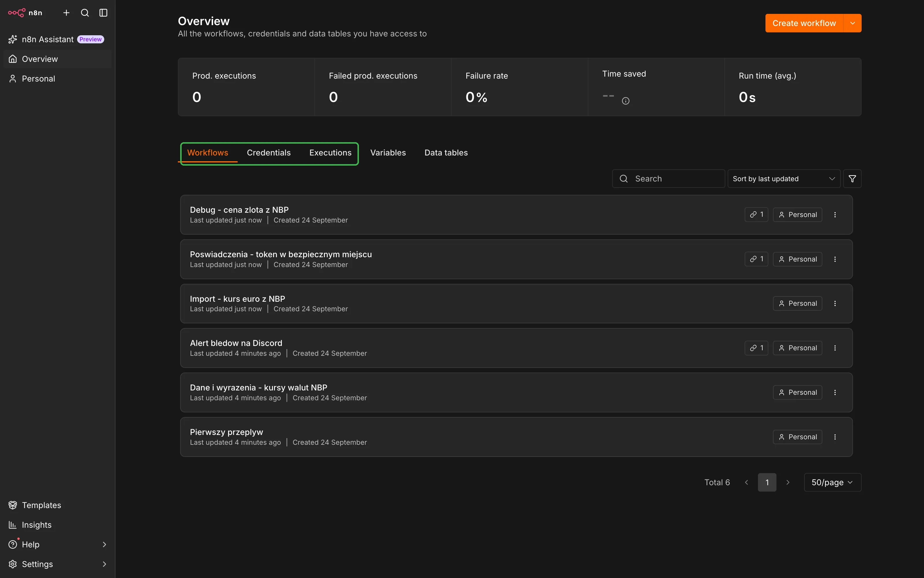The height and width of the screenshot is (578, 924).
Task: Open the search magnifier in sidebar header
Action: 85,13
